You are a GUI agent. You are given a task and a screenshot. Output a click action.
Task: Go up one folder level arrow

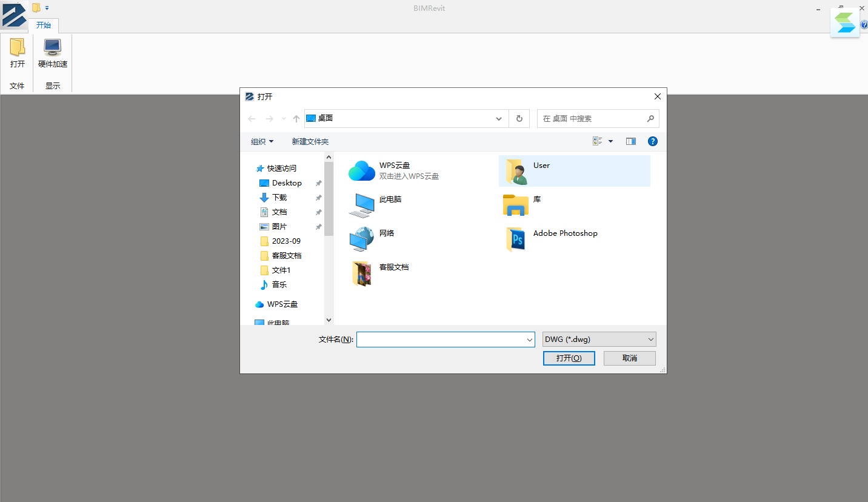296,119
